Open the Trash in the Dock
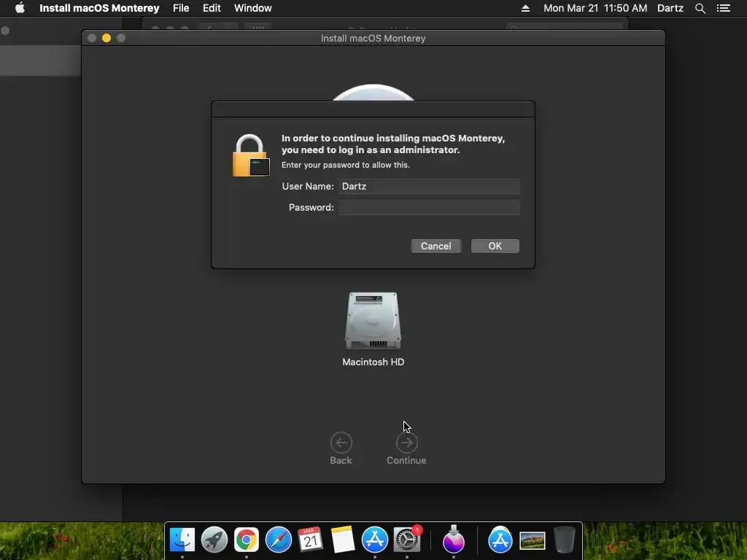Viewport: 747px width, 560px height. click(564, 540)
